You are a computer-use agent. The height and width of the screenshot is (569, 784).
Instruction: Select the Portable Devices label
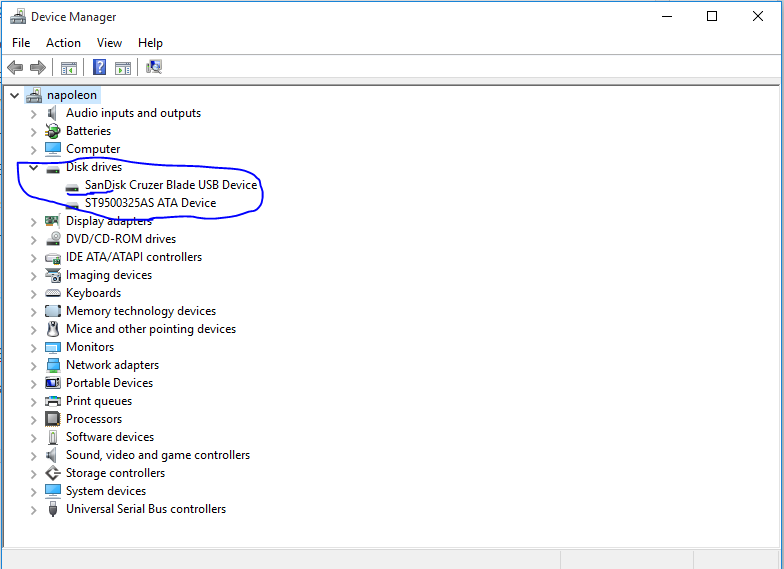(x=110, y=383)
